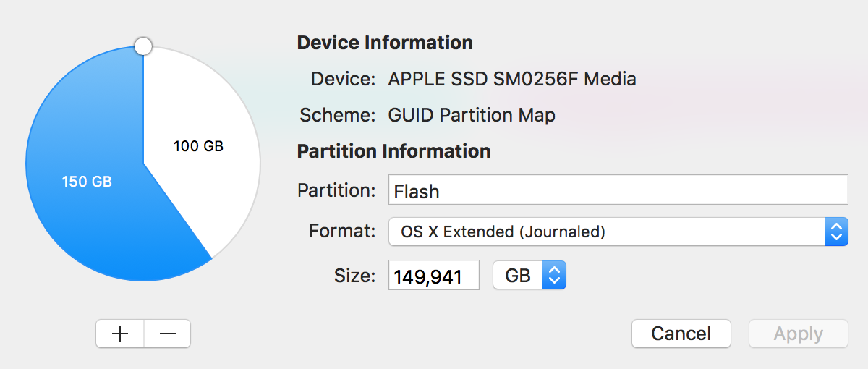Remove the partition with the minus button
The width and height of the screenshot is (868, 369).
pyautogui.click(x=168, y=334)
